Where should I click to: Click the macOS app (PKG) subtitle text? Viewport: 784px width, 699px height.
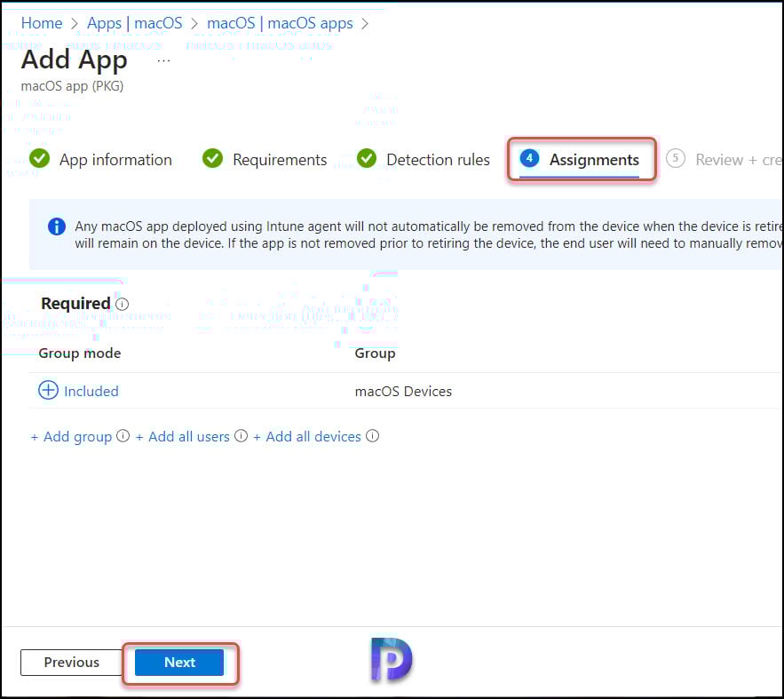pyautogui.click(x=72, y=86)
